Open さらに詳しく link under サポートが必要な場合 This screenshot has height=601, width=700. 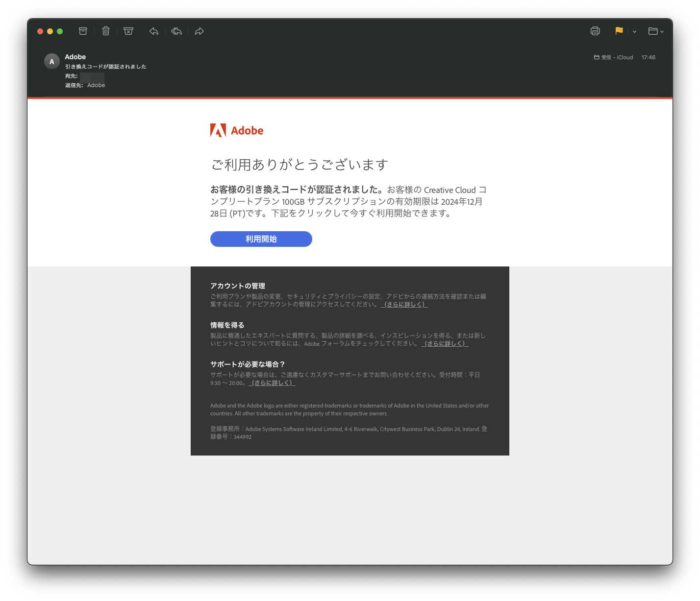pos(272,383)
